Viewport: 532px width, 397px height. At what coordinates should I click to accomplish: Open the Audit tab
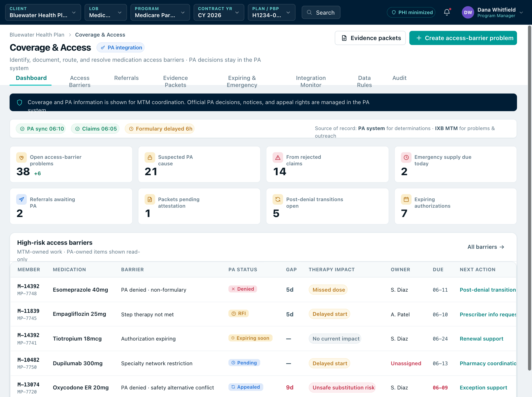click(399, 78)
